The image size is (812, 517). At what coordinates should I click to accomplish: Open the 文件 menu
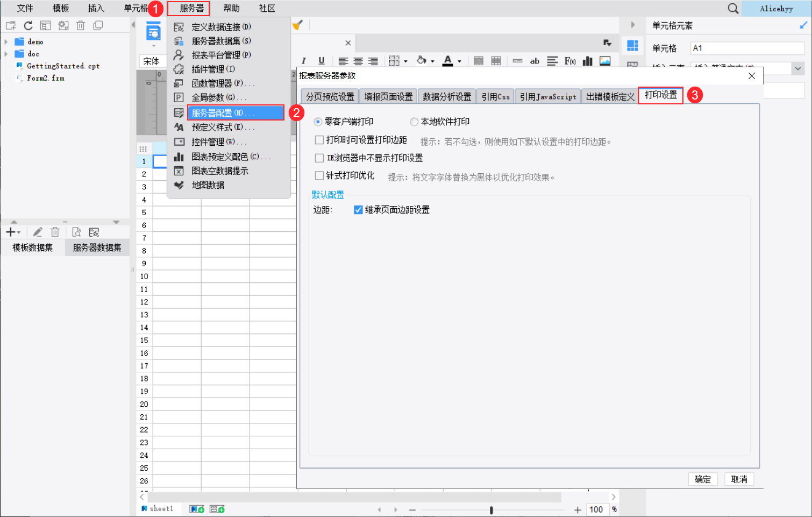pyautogui.click(x=25, y=8)
